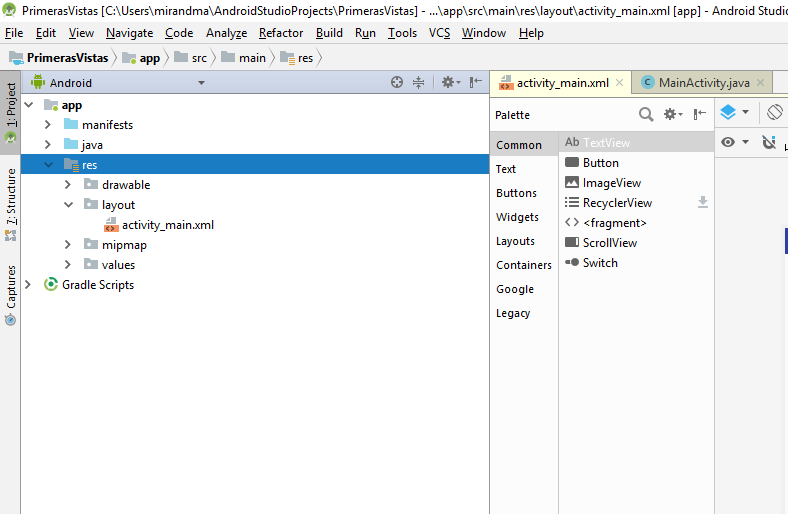Click the design surface layers icon
The width and height of the screenshot is (788, 514).
(729, 113)
